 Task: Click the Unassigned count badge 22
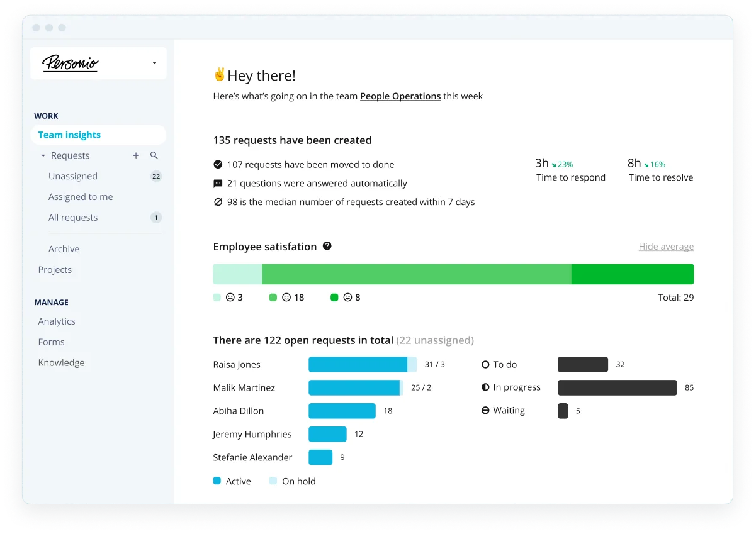point(156,176)
